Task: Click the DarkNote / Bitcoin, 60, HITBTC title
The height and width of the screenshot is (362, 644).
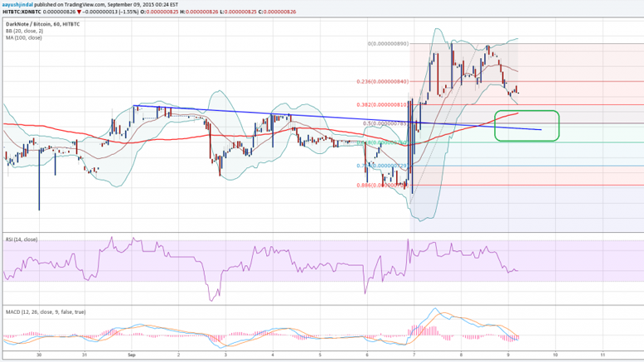Action: coord(43,24)
